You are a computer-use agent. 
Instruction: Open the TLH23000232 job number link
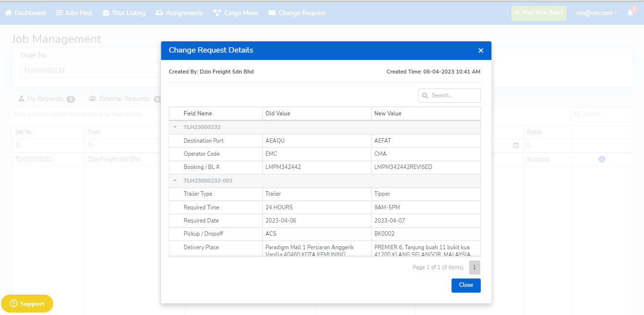pos(33,159)
